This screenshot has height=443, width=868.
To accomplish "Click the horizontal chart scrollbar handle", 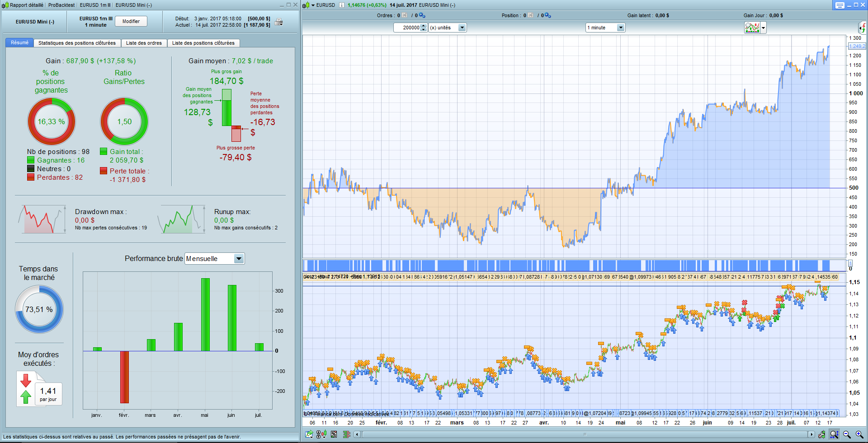I will coord(585,434).
